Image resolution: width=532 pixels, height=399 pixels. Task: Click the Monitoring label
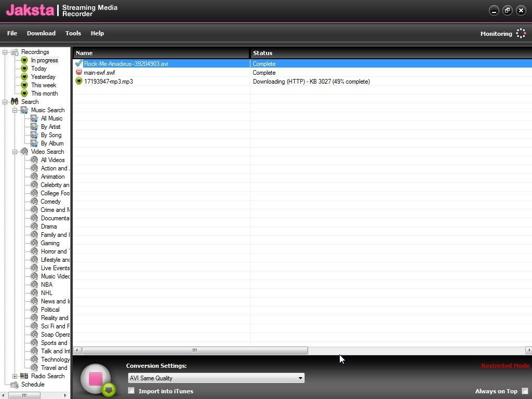(x=496, y=33)
